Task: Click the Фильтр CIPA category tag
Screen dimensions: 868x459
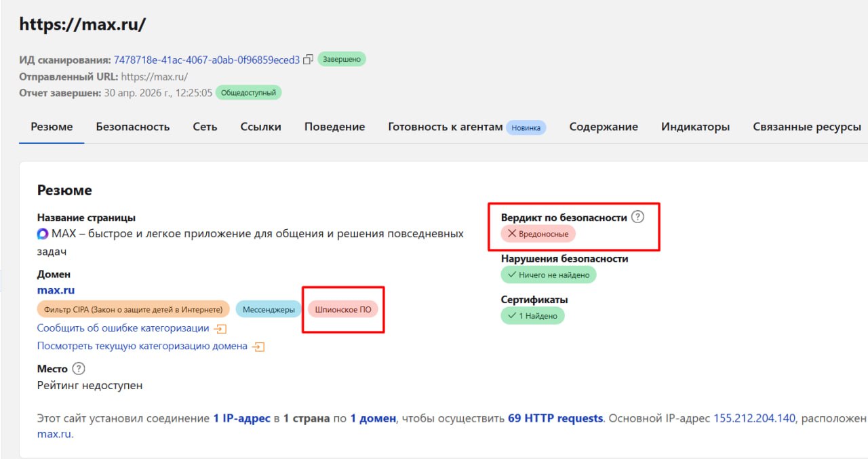Action: pyautogui.click(x=134, y=309)
